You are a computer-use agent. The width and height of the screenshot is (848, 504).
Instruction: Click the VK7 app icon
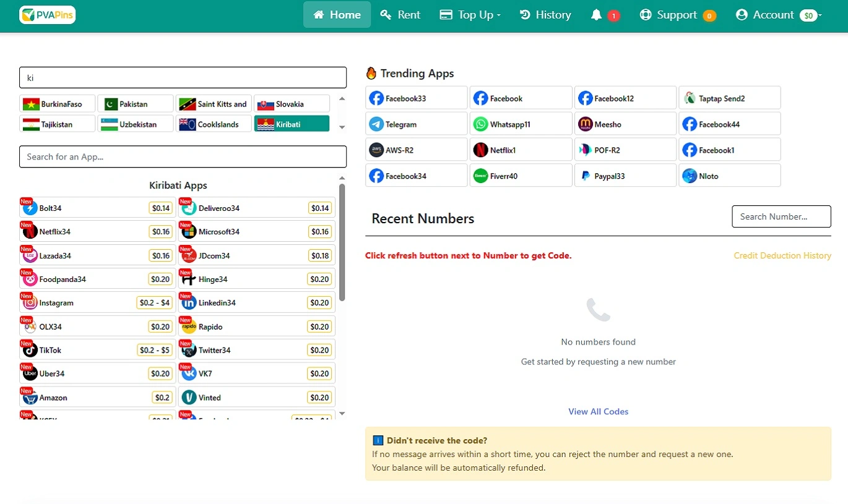(189, 374)
